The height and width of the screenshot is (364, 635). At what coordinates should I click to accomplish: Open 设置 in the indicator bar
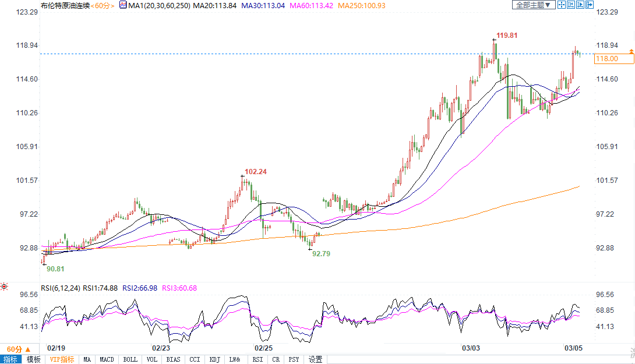click(315, 359)
